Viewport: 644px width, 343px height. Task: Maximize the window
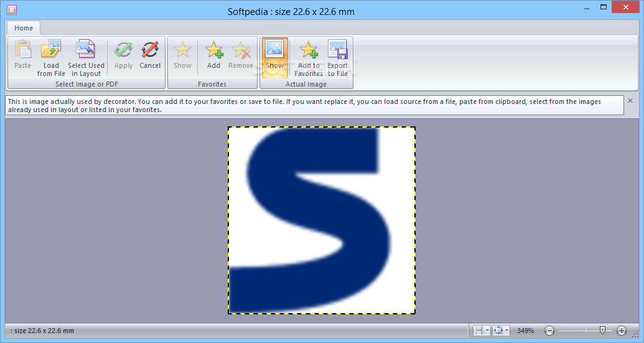click(x=604, y=7)
